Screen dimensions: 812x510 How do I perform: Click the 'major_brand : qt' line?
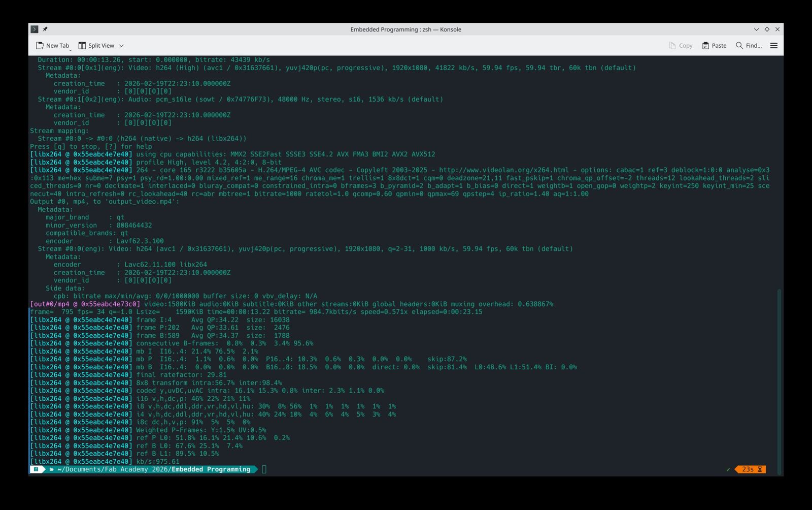85,217
